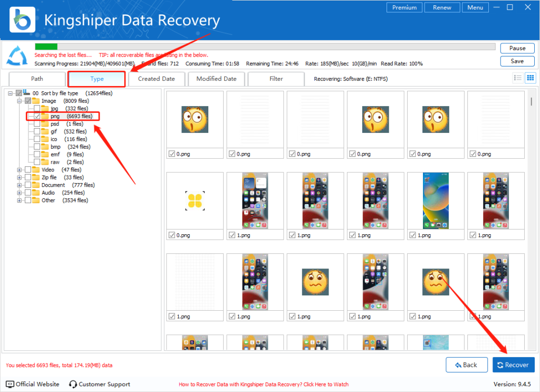
Task: Click the bmp folder icon
Action: 45,147
